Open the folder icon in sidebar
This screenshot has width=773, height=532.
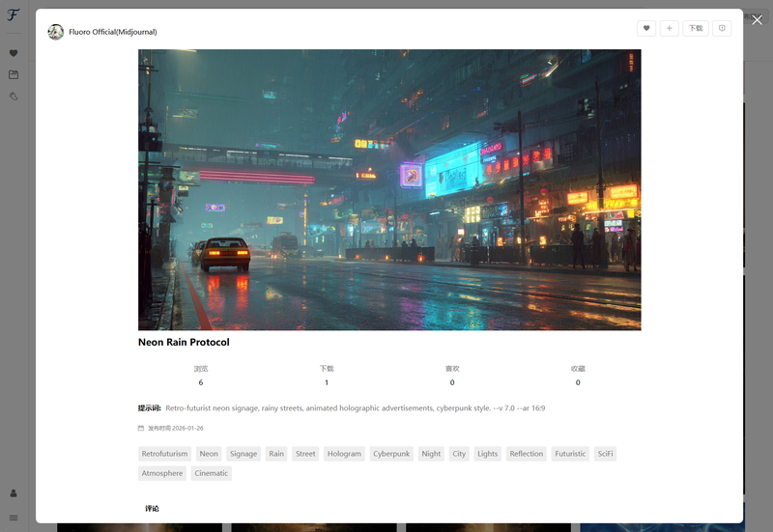tap(14, 74)
